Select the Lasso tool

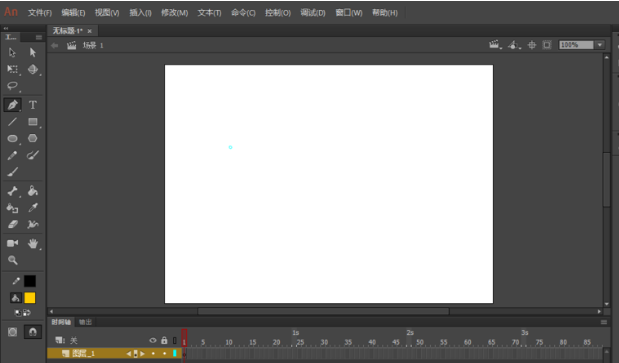[x=12, y=86]
